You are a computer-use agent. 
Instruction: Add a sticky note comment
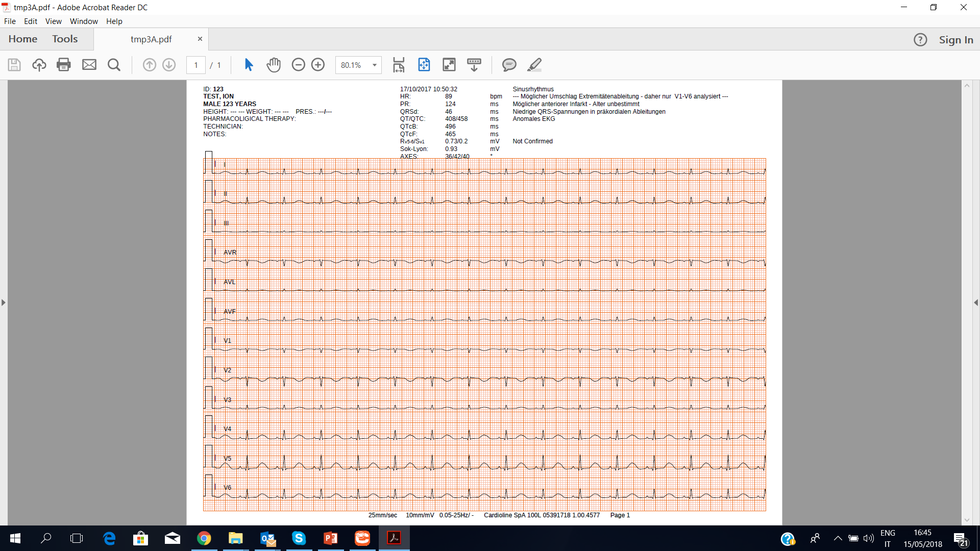pyautogui.click(x=509, y=65)
